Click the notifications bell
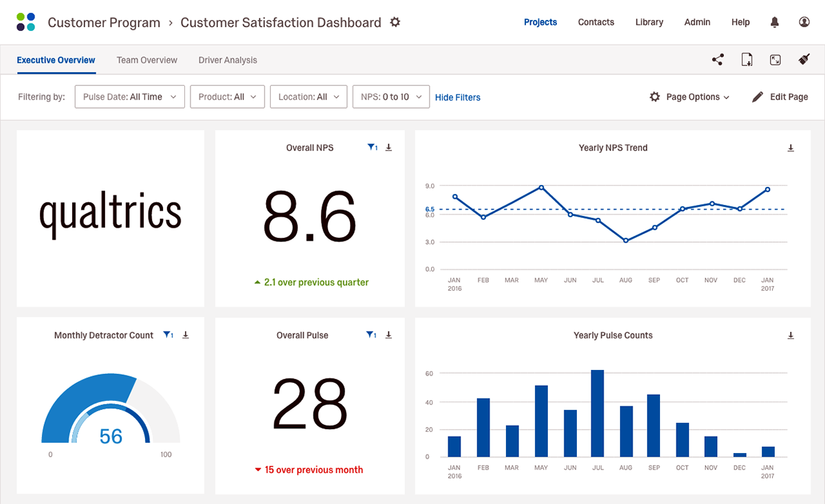 774,21
